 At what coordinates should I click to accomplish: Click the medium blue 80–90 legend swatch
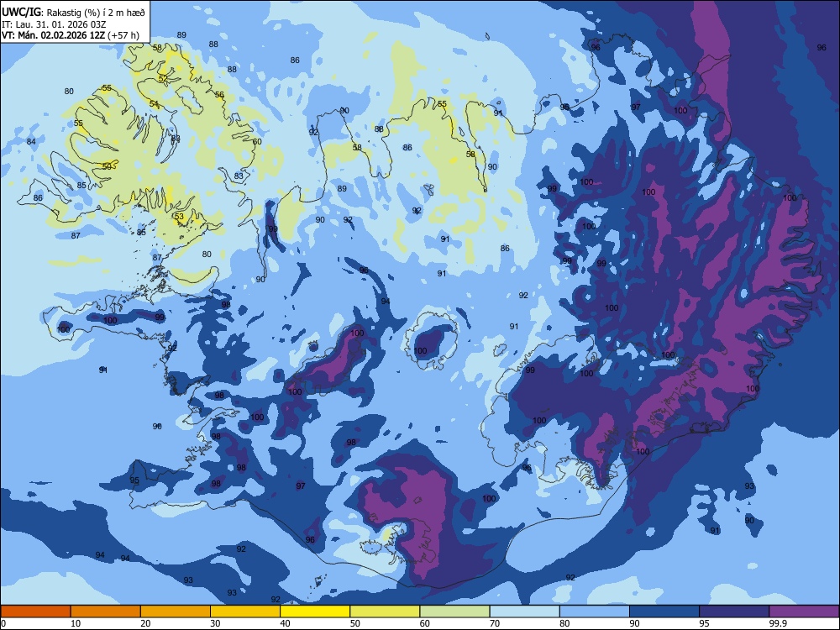595,612
